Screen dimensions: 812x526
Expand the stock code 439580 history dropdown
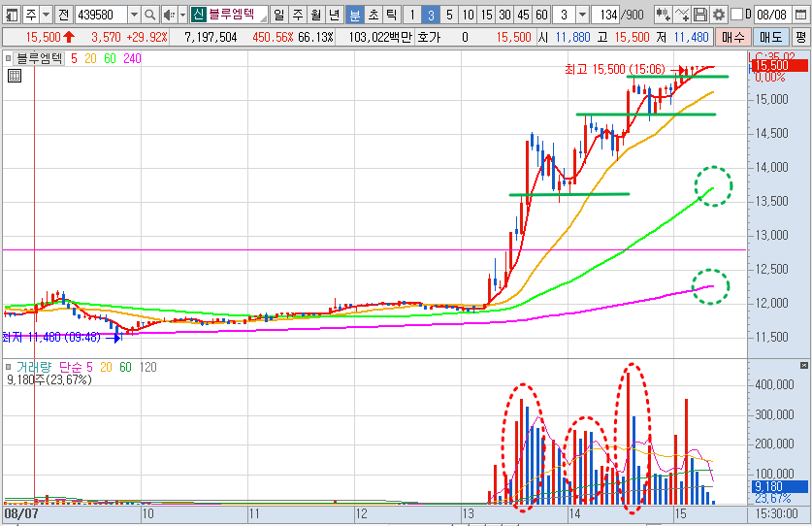(x=134, y=15)
